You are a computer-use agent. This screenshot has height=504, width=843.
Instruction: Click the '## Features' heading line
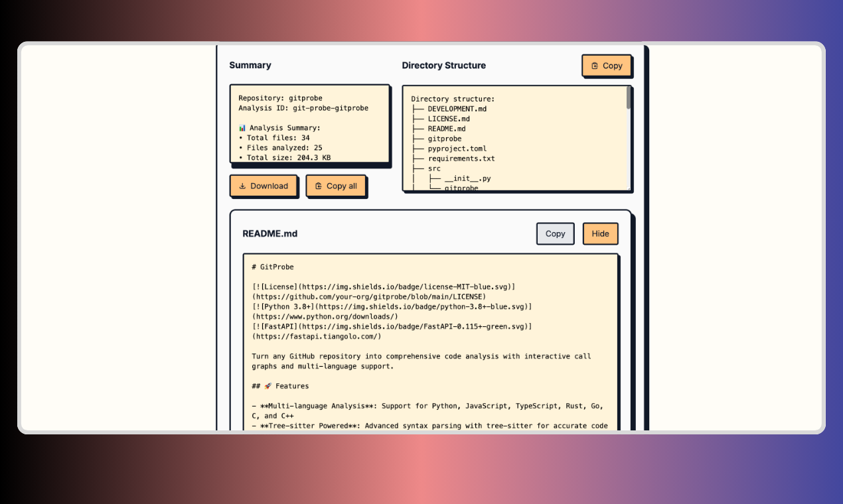click(x=280, y=387)
